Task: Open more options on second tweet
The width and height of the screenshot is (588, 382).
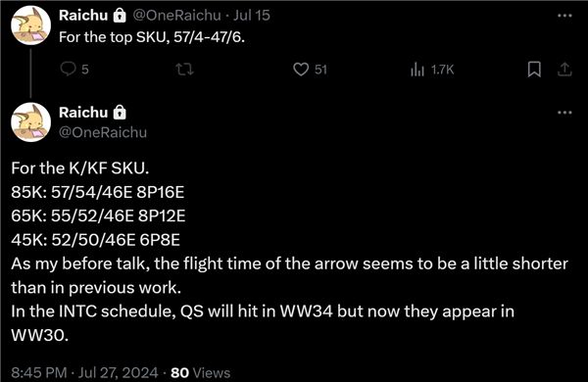Action: coord(564,113)
